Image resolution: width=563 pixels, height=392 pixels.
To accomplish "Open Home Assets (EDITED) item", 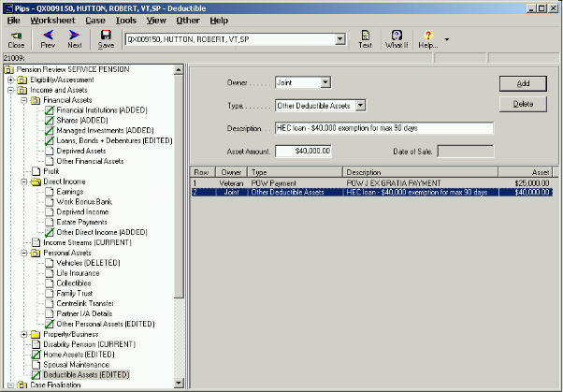I will (x=79, y=355).
